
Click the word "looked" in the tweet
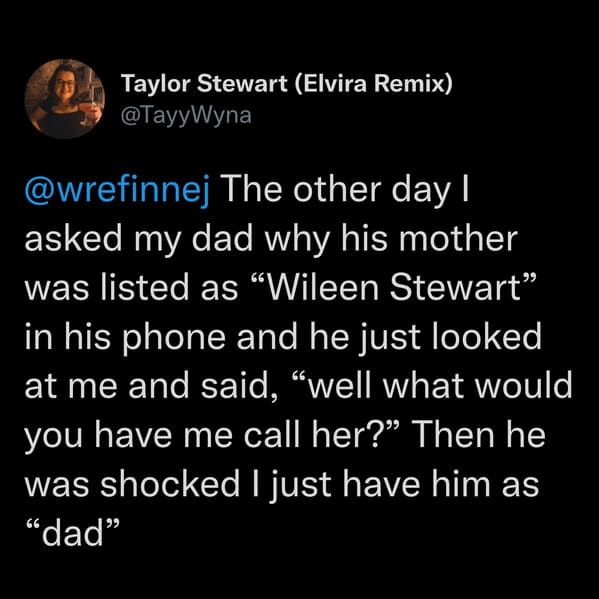click(x=487, y=337)
